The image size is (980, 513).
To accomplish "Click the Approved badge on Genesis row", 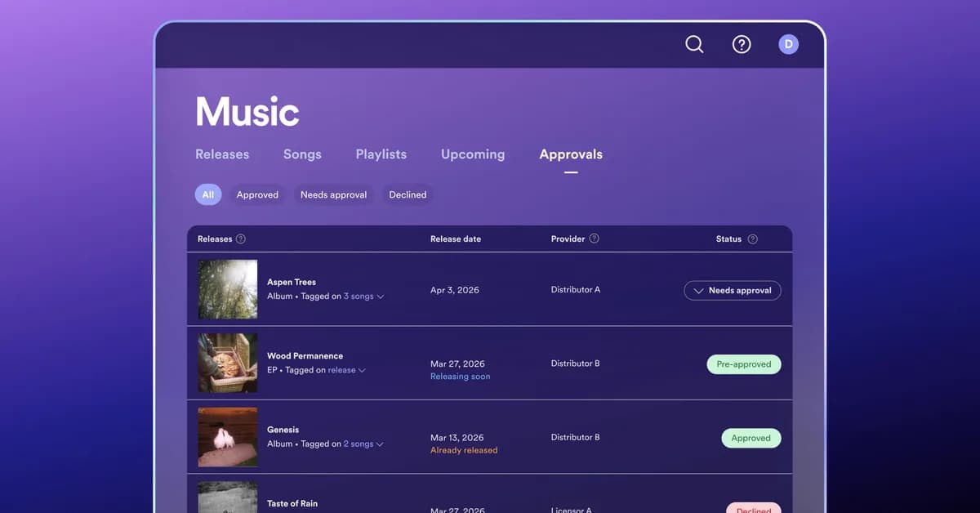I will 751,438.
